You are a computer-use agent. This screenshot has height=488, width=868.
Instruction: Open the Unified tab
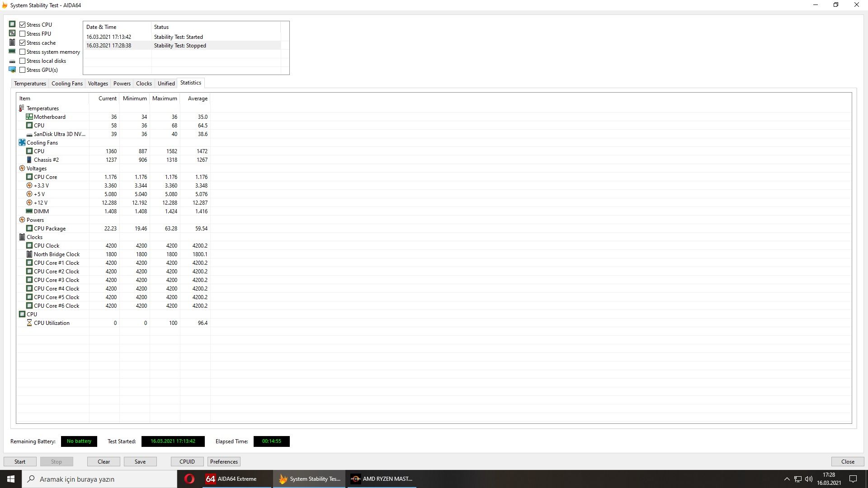pyautogui.click(x=166, y=84)
